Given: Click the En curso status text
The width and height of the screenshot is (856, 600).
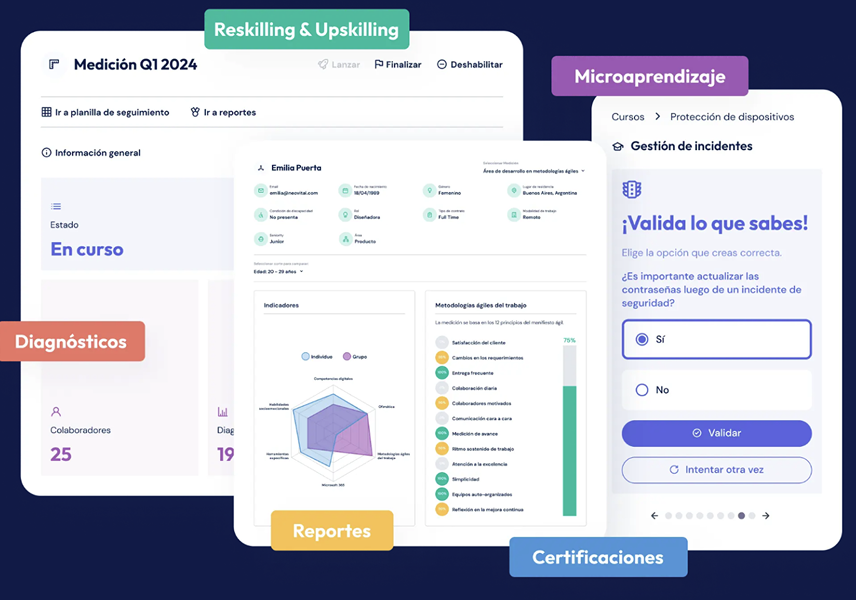Looking at the screenshot, I should pos(87,249).
